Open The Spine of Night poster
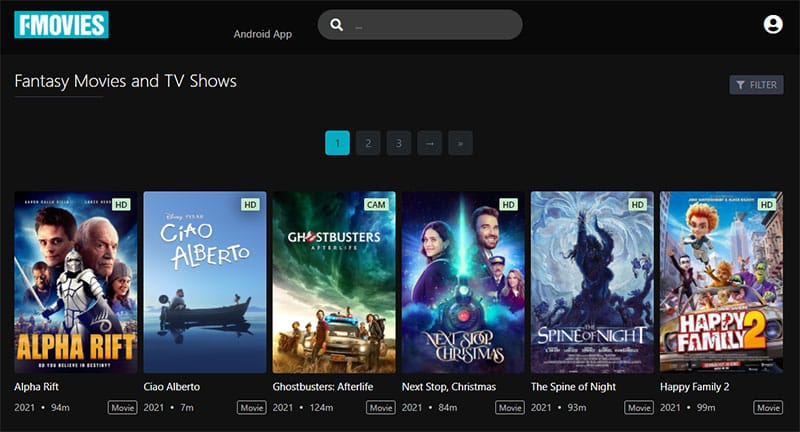The width and height of the screenshot is (800, 432). 592,282
